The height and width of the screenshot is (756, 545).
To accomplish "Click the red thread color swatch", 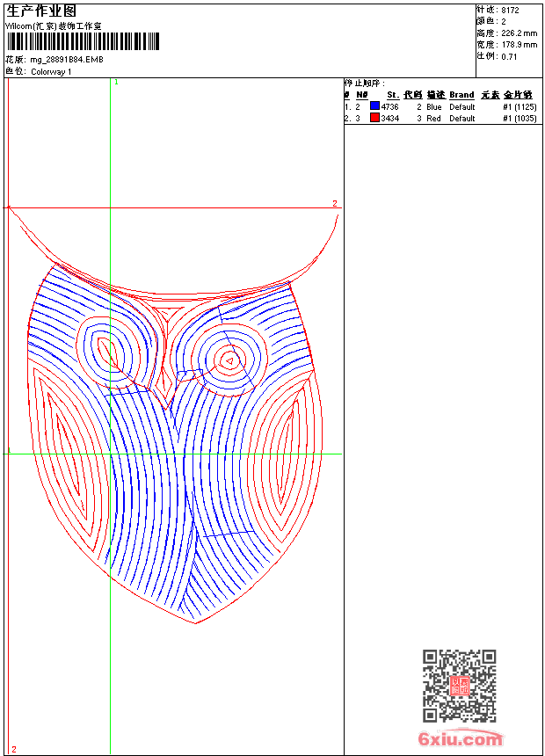I will pyautogui.click(x=374, y=118).
